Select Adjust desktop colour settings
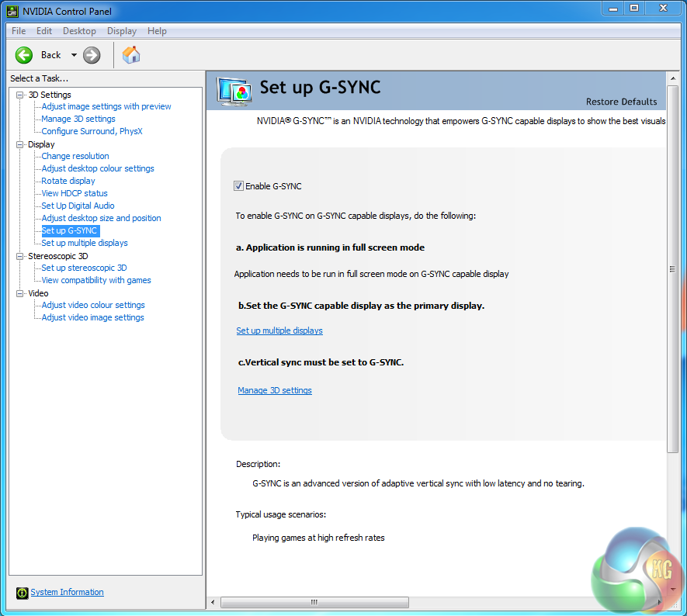Viewport: 687px width, 616px height. 98,168
